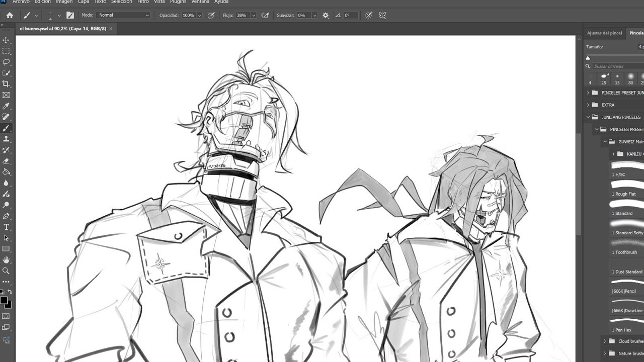Select the Hand tool
644x362 pixels.
[x=6, y=260]
